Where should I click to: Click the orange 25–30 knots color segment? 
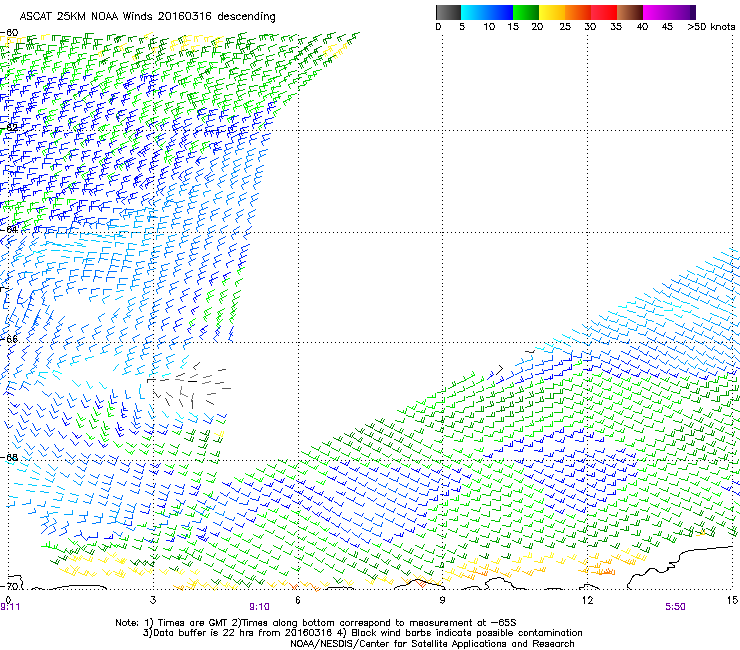point(578,12)
